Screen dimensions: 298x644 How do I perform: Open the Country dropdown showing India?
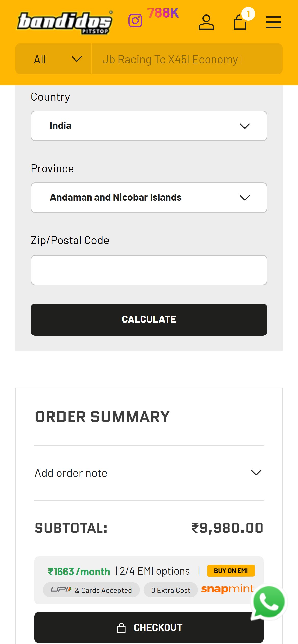(149, 126)
